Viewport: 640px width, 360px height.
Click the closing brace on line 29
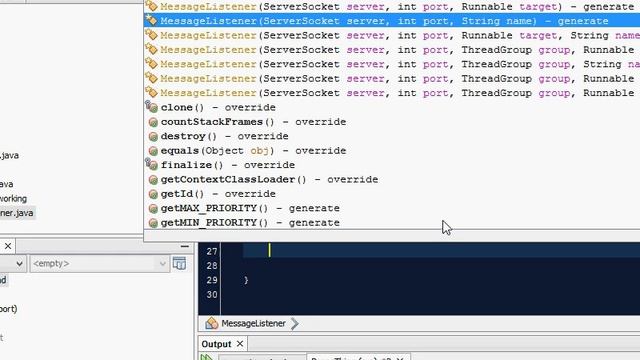pos(246,280)
